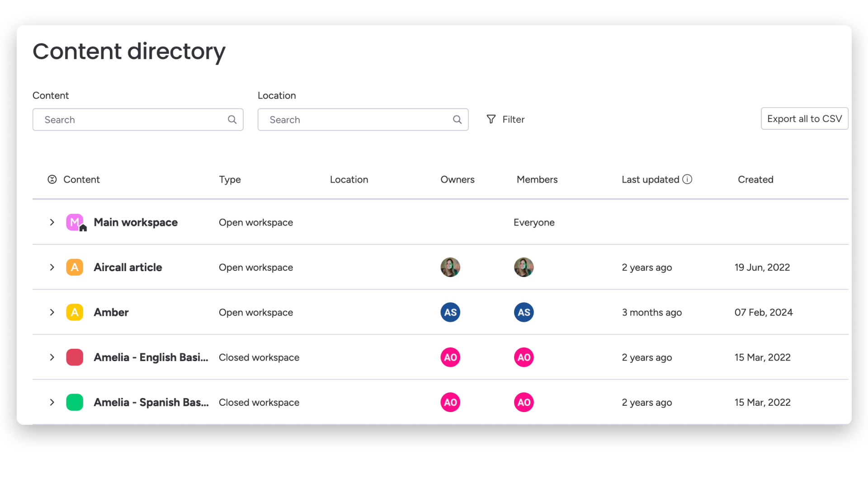The width and height of the screenshot is (868, 488).
Task: Expand the Aircall article row
Action: (x=52, y=267)
